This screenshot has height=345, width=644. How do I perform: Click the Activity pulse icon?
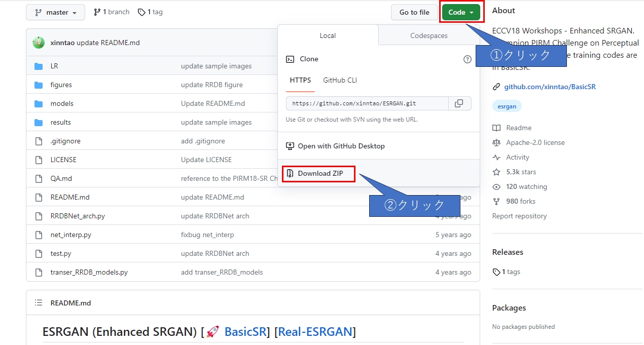point(496,157)
